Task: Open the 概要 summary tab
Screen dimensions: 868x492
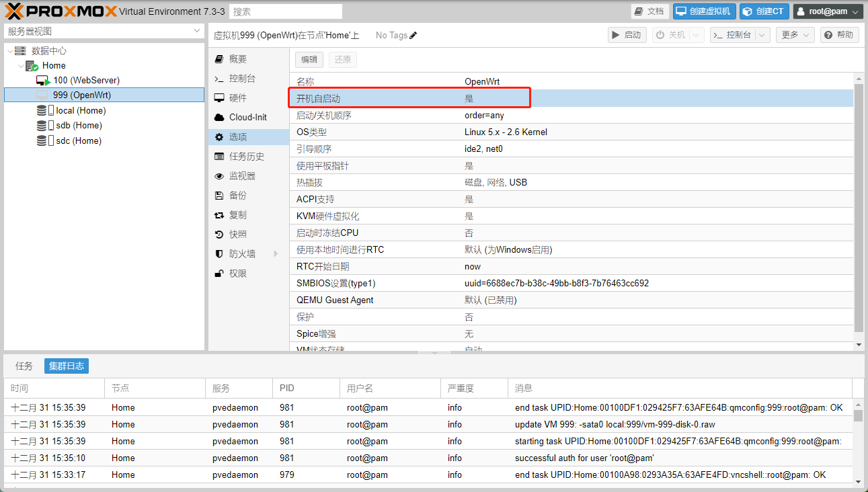Action: pos(249,59)
